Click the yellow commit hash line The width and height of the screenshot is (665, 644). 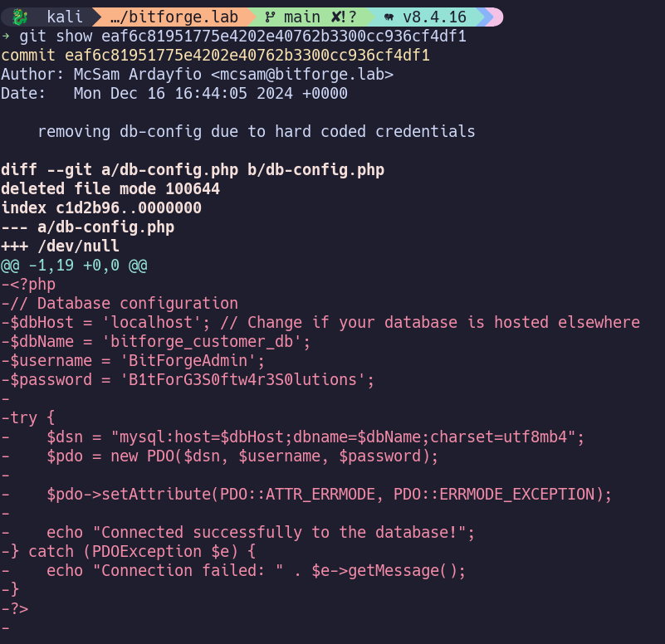[x=216, y=55]
